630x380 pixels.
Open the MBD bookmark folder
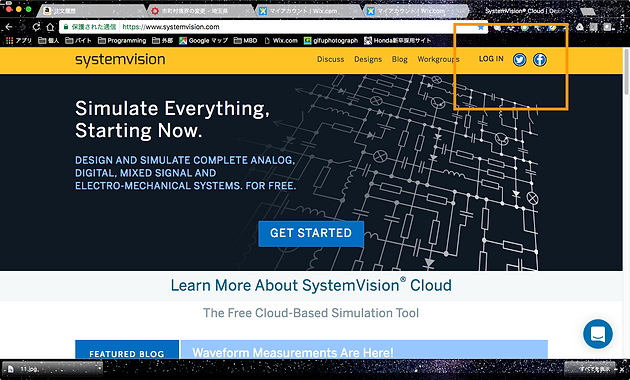(x=245, y=41)
